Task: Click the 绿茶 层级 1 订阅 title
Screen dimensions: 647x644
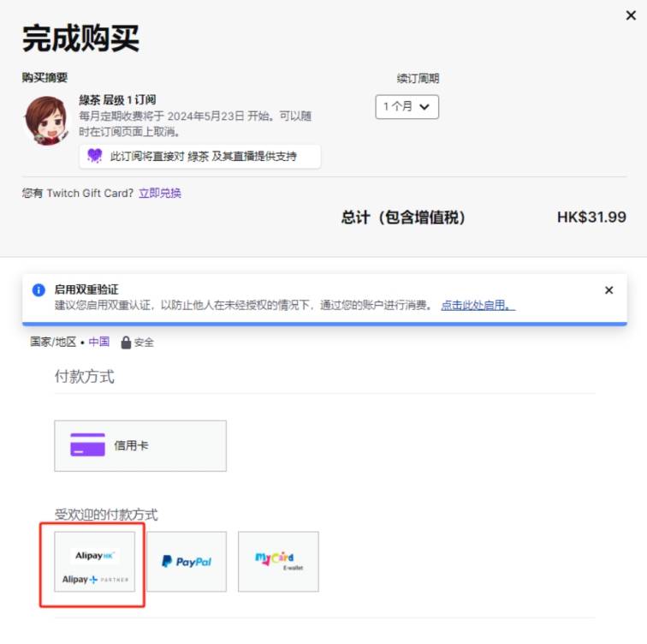Action: point(117,100)
